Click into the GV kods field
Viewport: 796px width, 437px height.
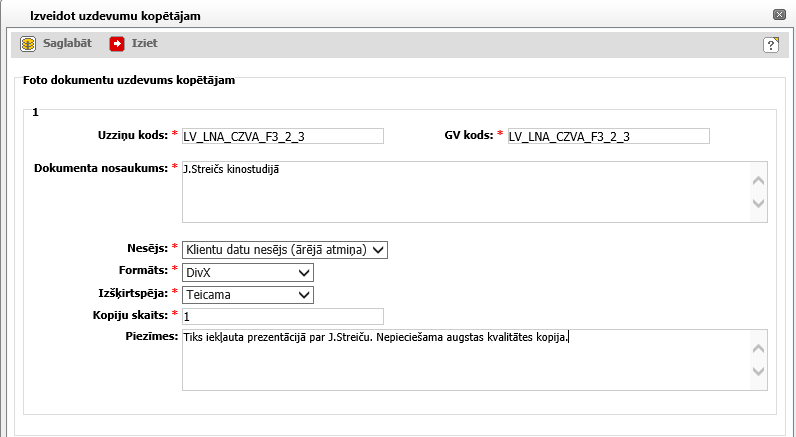tap(608, 136)
